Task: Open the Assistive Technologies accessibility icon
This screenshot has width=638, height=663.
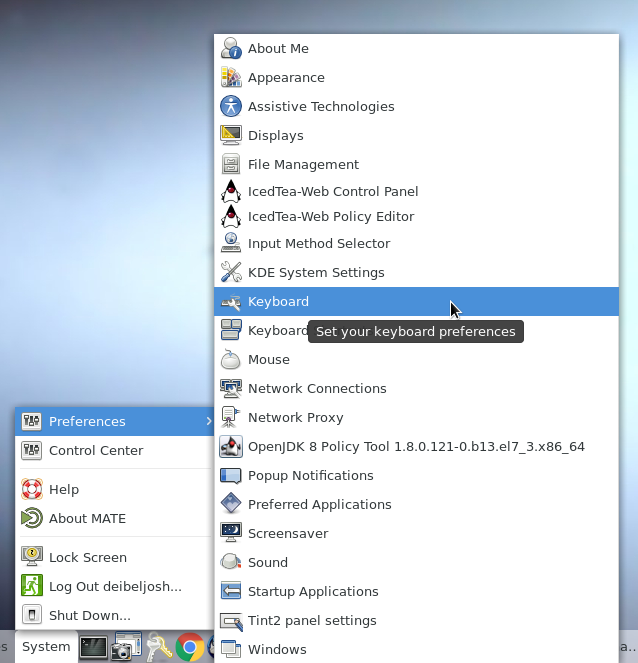Action: [x=231, y=106]
